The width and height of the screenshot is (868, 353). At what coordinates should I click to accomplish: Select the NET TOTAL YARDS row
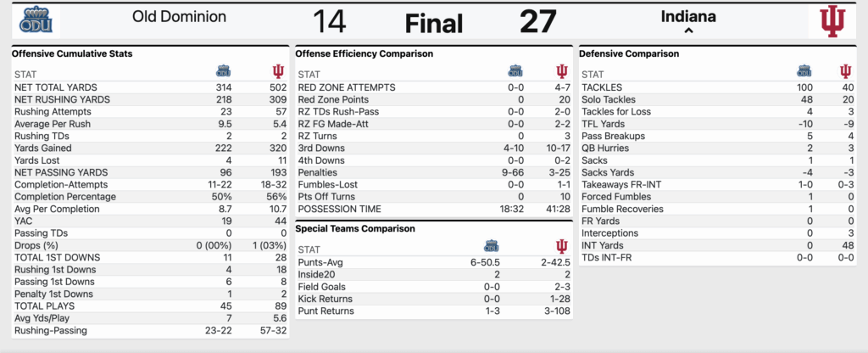coord(150,87)
